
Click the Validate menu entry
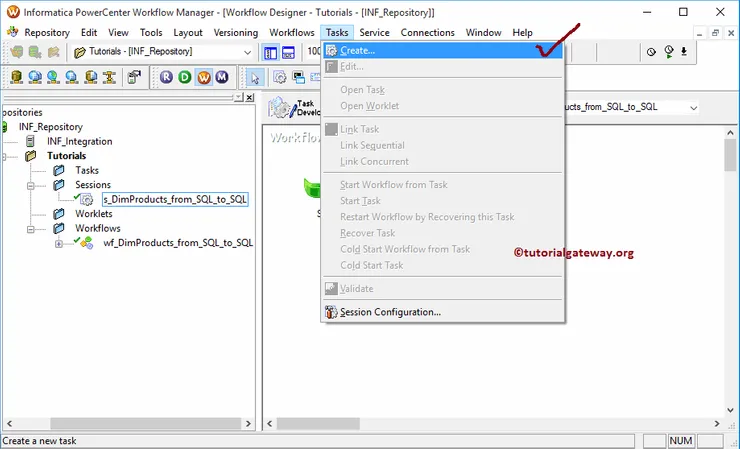coord(443,288)
